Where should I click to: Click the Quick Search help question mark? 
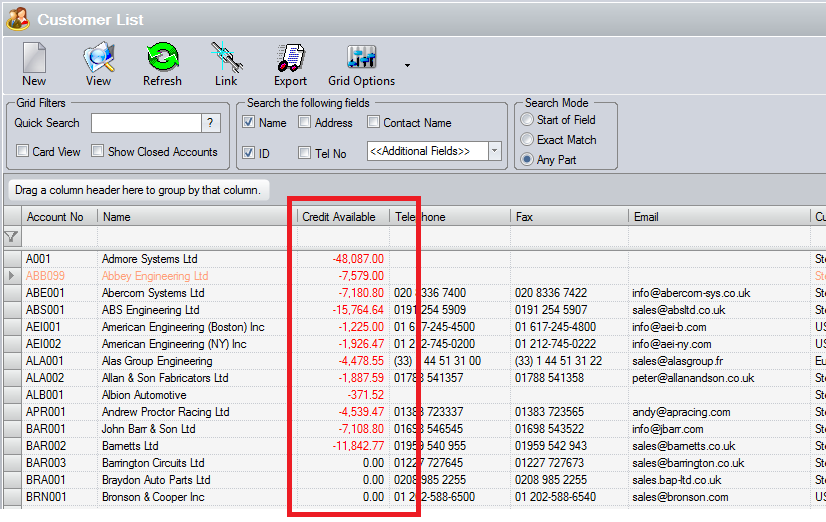(211, 123)
